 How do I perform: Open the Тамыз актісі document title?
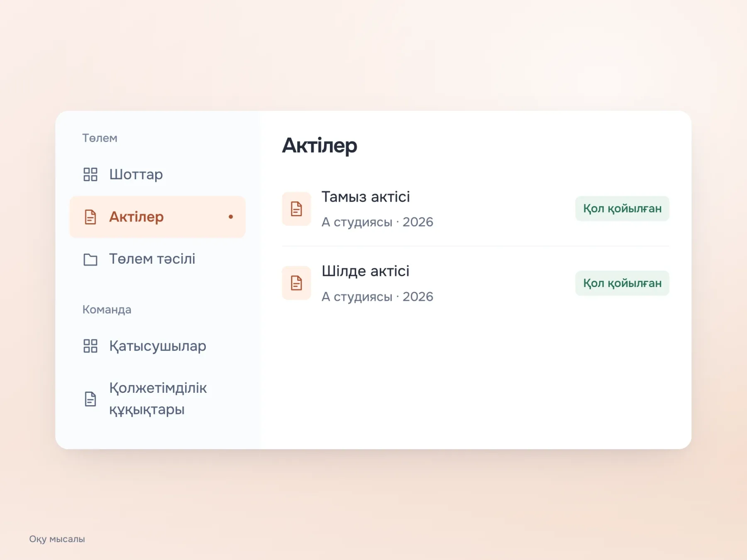tap(366, 197)
